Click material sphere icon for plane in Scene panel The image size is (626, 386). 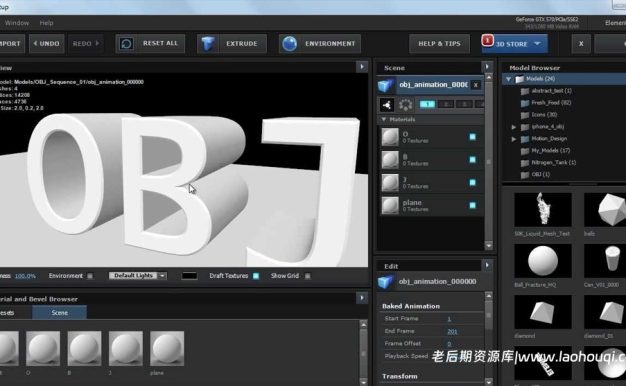pos(390,206)
